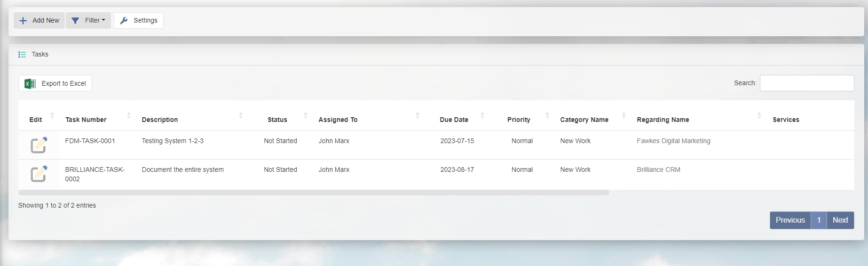Sort by Assigned To column arrows
The height and width of the screenshot is (266, 868).
(417, 115)
